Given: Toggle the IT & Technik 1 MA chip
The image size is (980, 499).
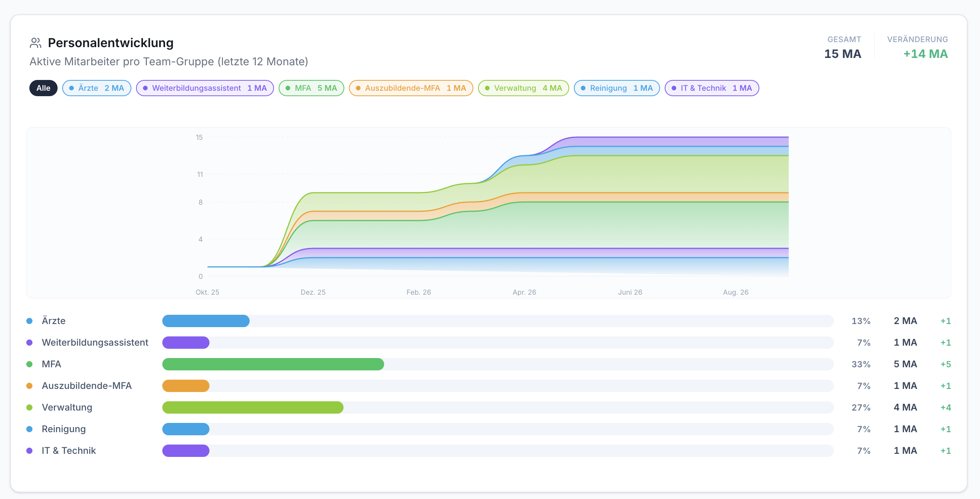Looking at the screenshot, I should tap(712, 88).
